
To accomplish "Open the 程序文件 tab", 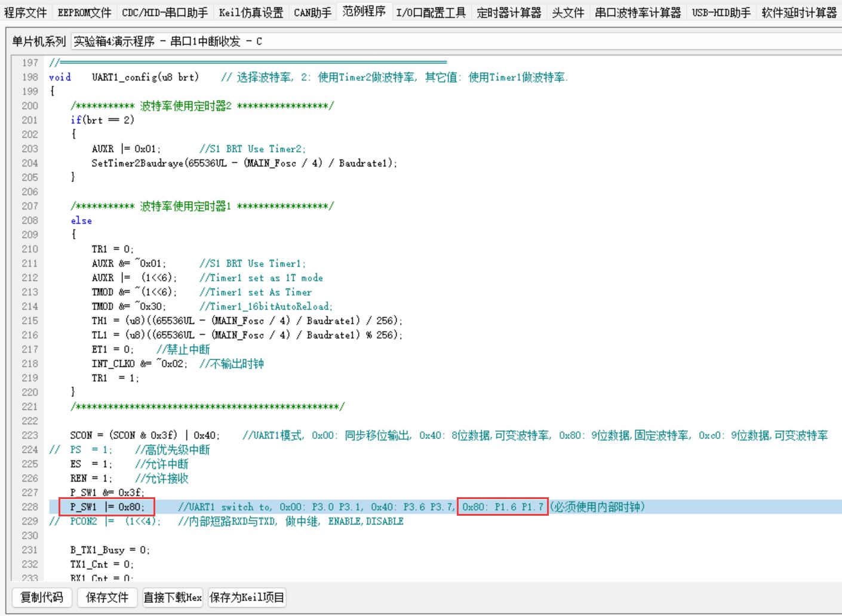I will (26, 13).
